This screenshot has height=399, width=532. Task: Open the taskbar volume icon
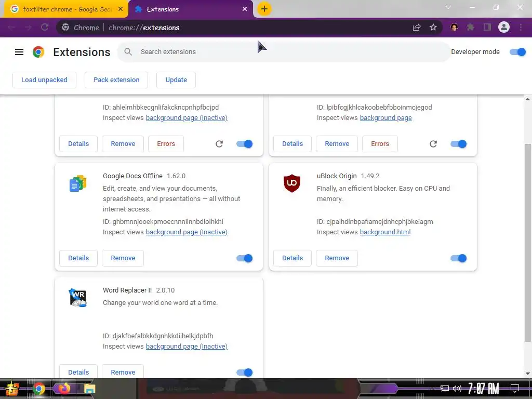coord(457,389)
